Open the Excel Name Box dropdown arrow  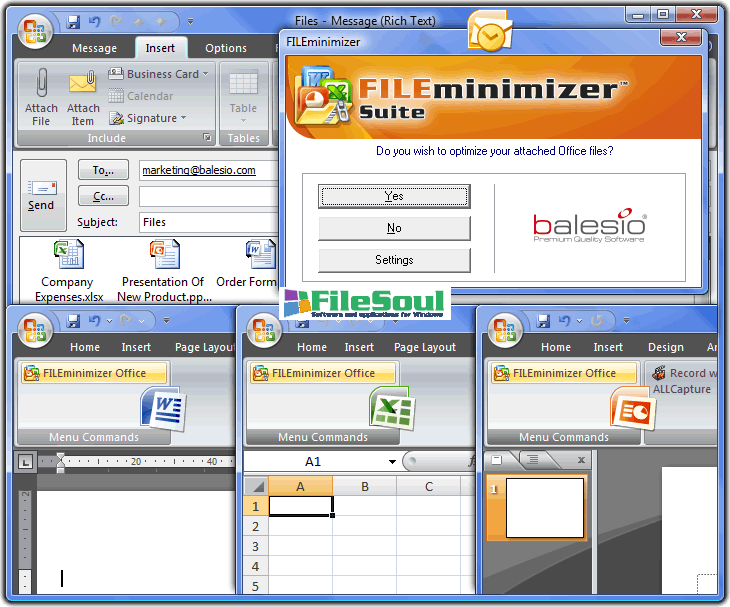click(393, 462)
